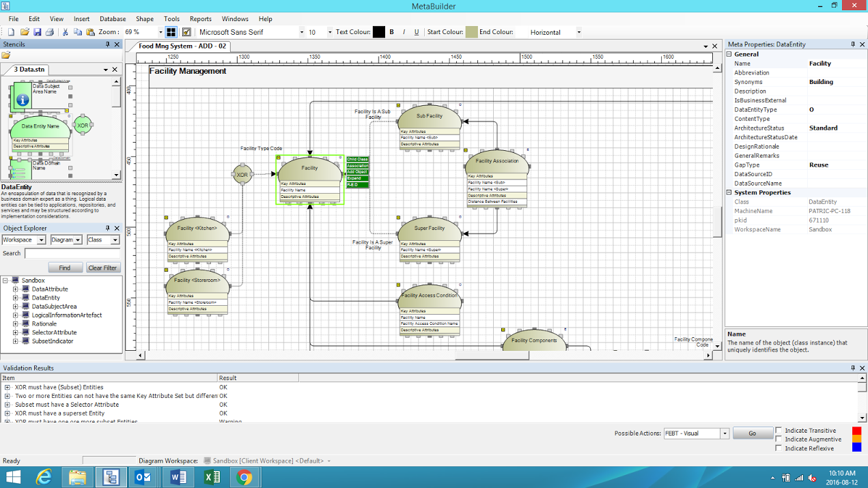Click the checked properties icon beside the grid icon
The height and width of the screenshot is (488, 868).
pyautogui.click(x=186, y=32)
